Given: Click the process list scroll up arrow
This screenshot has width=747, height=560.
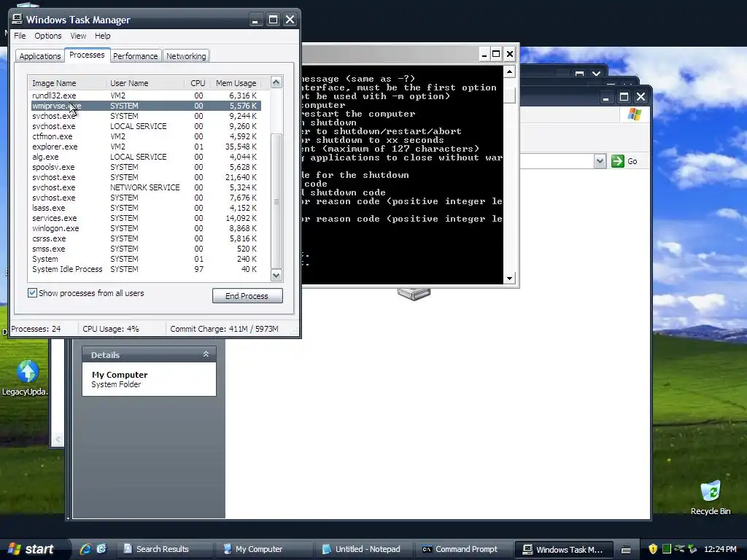Looking at the screenshot, I should tap(276, 82).
